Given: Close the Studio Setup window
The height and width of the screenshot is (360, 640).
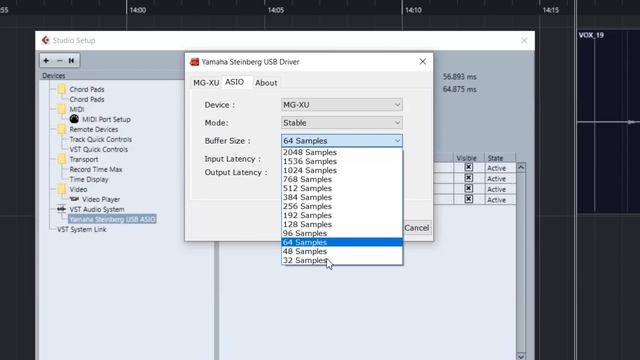Looking at the screenshot, I should (524, 40).
